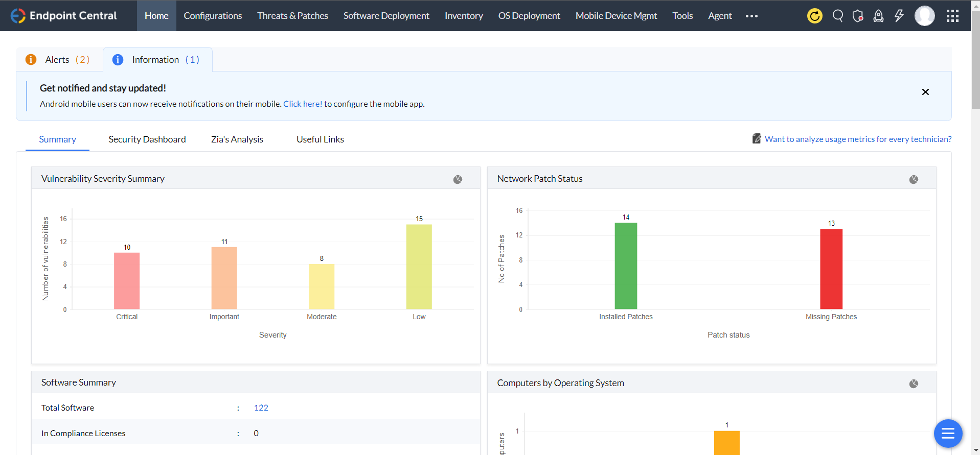The width and height of the screenshot is (980, 455).
Task: Open the blue floating menu button
Action: [x=948, y=434]
